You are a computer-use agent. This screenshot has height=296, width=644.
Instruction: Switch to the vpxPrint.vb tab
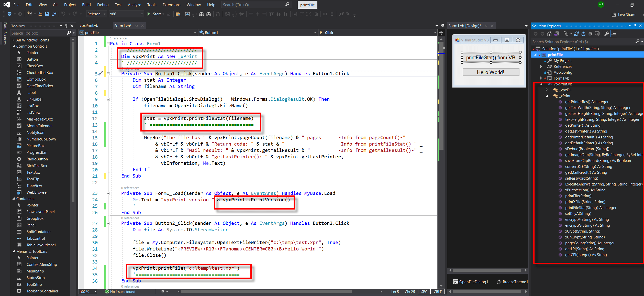point(89,26)
